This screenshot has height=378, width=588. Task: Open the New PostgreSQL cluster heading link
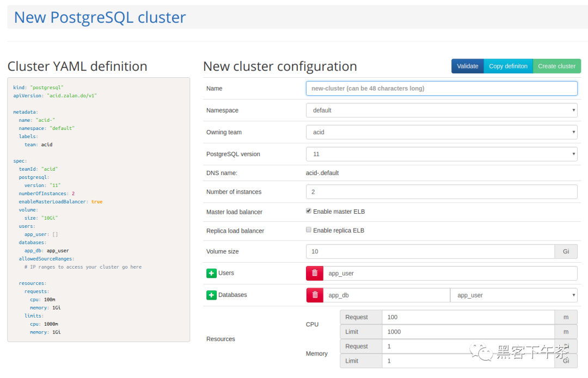[100, 17]
